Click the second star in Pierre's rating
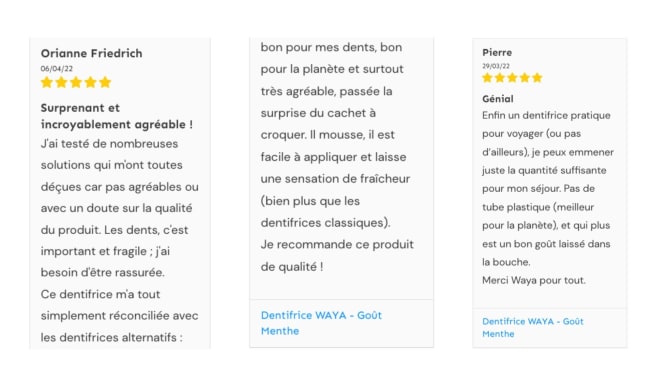The width and height of the screenshot is (668, 376). point(500,77)
